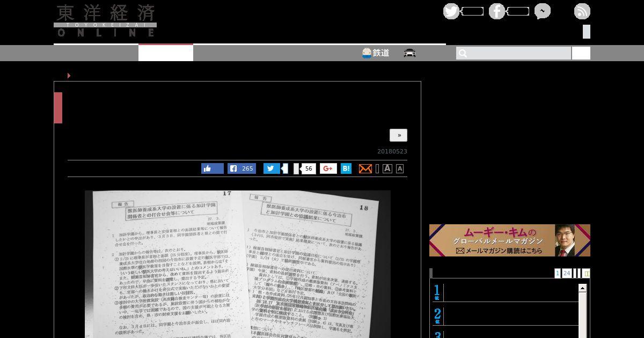Click the magnifier icon in the search box
The height and width of the screenshot is (338, 644).
click(463, 53)
